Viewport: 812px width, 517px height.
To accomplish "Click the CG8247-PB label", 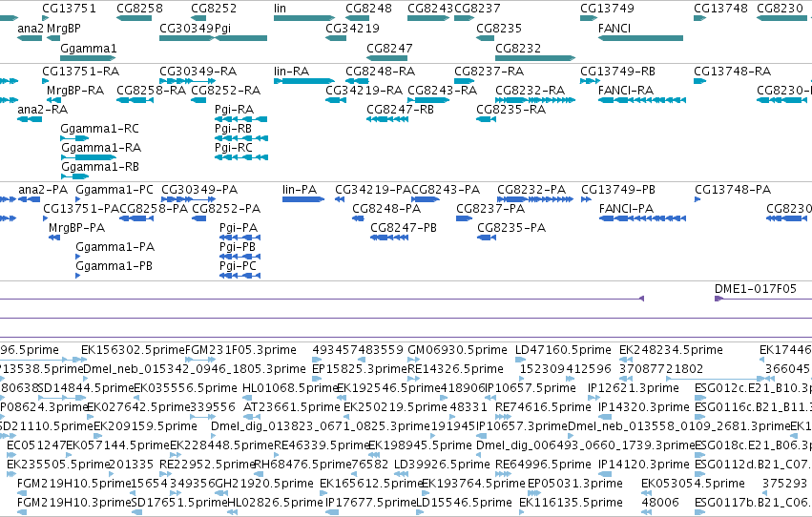I will pyautogui.click(x=404, y=228).
